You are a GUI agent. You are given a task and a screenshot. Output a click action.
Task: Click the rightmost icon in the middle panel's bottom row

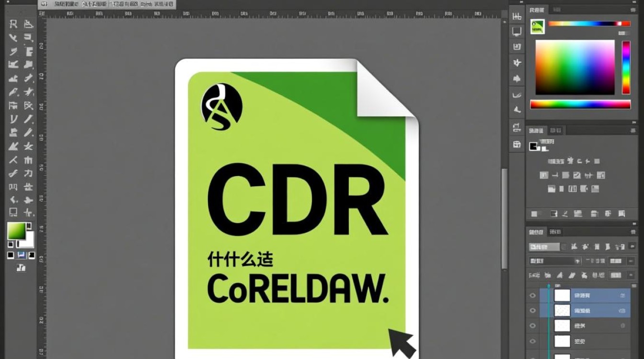tap(621, 213)
